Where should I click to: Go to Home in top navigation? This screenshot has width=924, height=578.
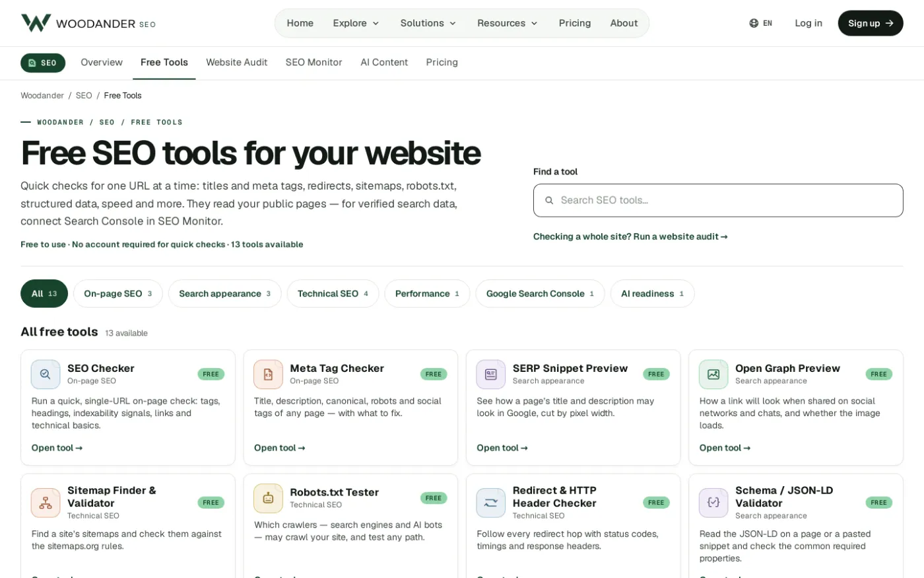coord(300,23)
